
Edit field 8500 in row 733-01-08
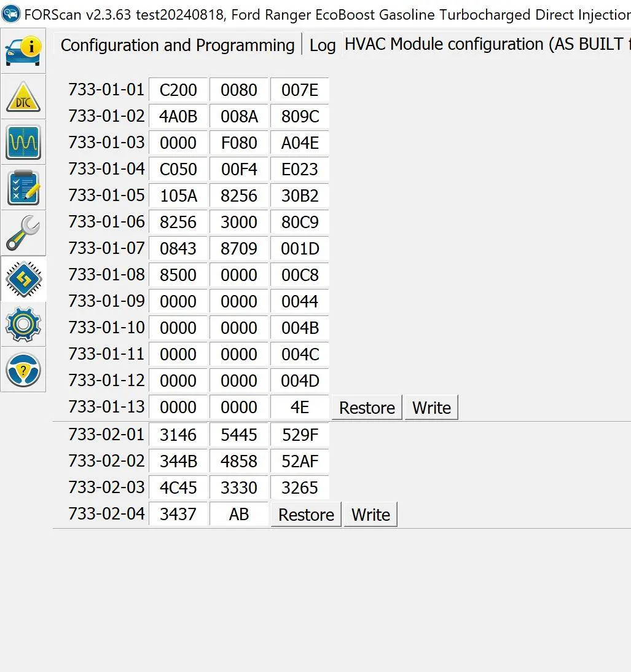[178, 275]
